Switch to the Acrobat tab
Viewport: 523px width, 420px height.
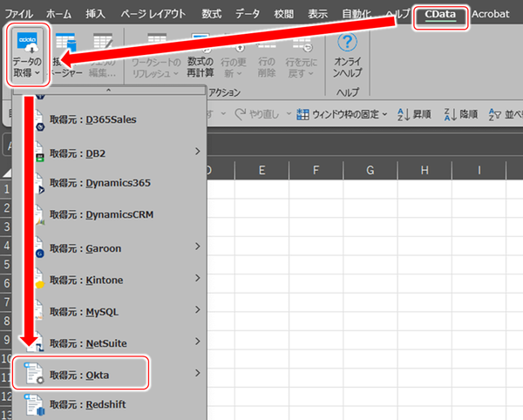(x=490, y=14)
